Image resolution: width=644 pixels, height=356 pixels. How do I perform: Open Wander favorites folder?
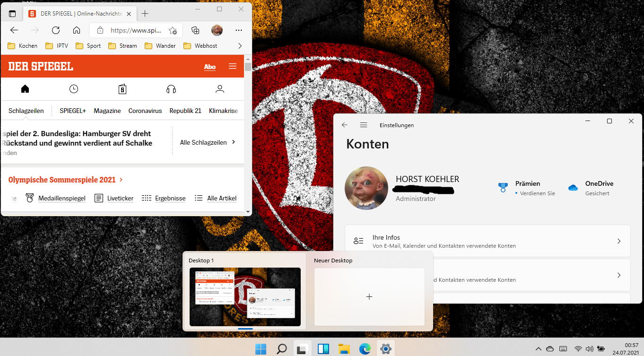click(160, 46)
